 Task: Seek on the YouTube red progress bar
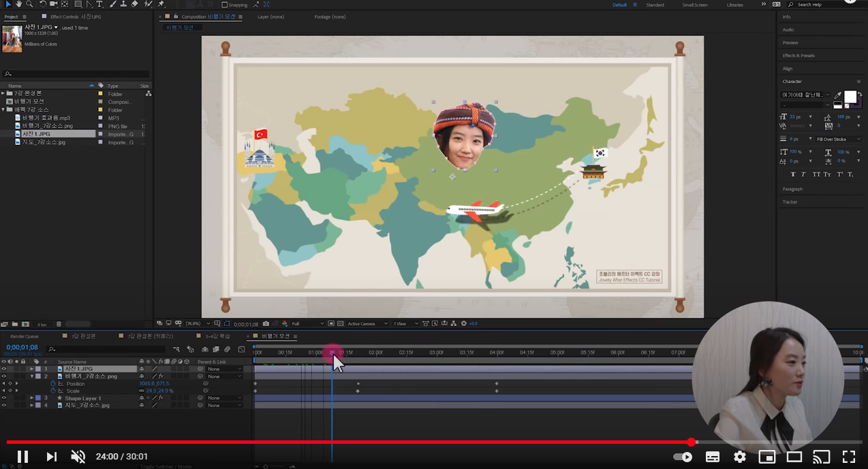[434, 442]
